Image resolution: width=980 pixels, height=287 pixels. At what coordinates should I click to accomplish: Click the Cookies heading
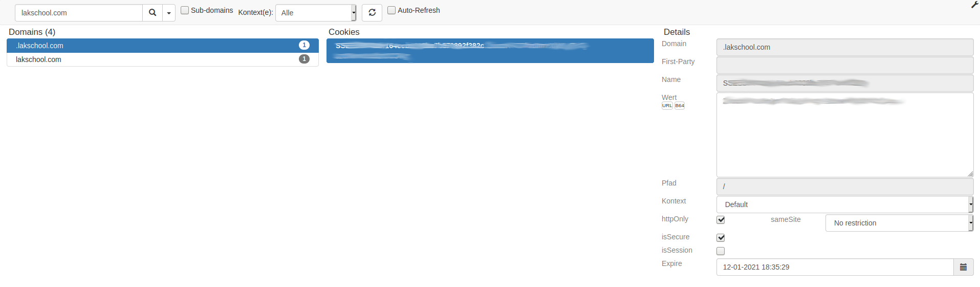[x=344, y=32]
